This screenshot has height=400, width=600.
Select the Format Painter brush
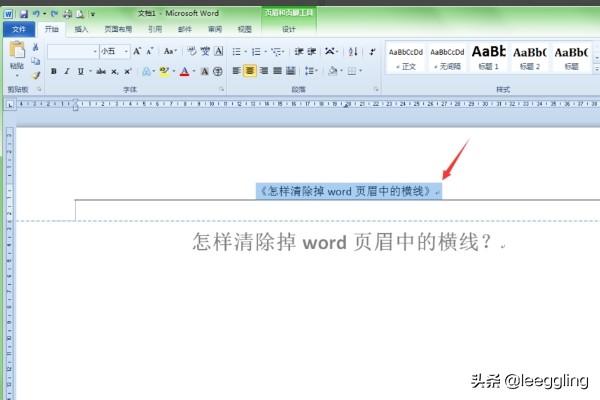coord(36,75)
